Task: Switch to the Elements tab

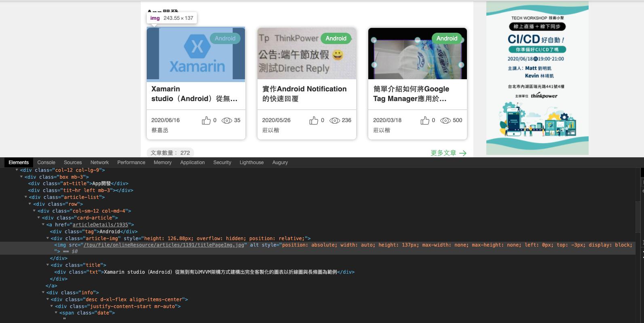Action: point(19,163)
